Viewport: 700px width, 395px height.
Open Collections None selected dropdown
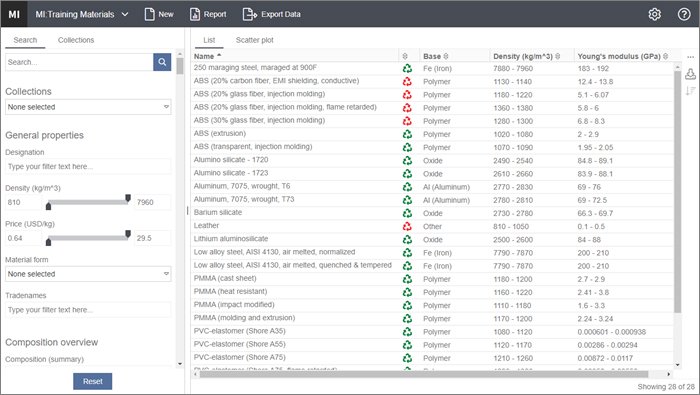coord(88,107)
